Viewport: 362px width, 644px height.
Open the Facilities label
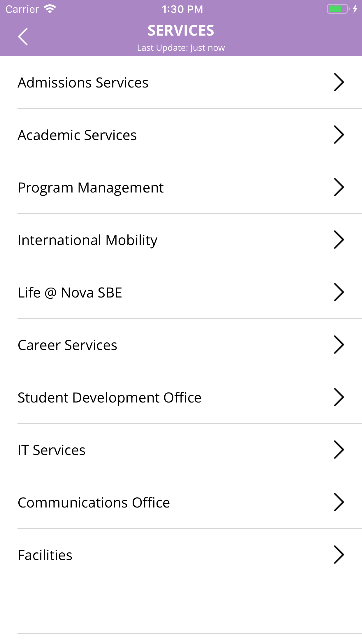pos(45,555)
